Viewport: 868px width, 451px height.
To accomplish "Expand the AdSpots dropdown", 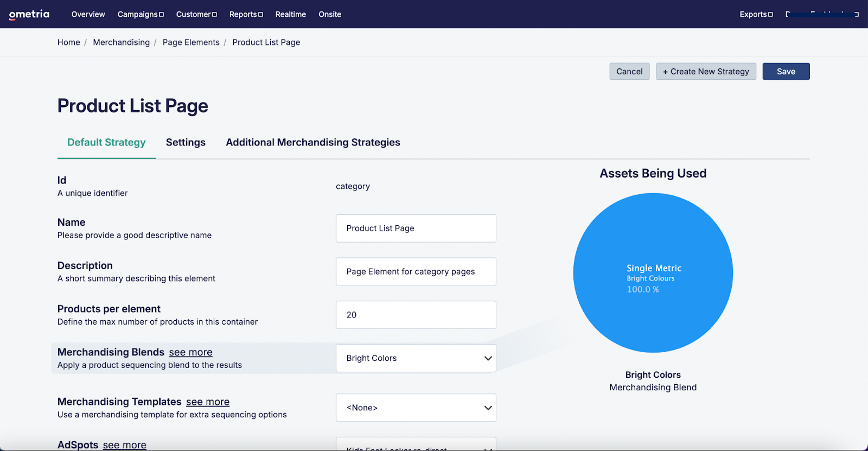I will [416, 444].
